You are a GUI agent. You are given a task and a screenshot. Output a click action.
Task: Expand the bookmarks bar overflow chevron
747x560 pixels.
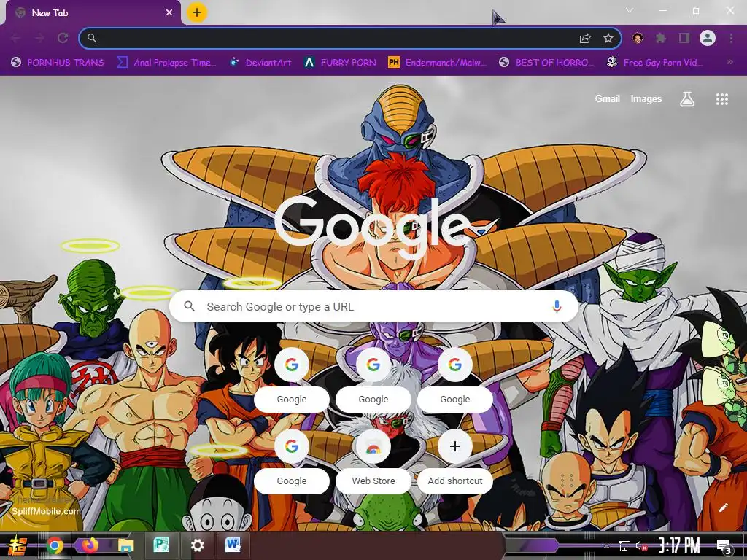point(729,63)
